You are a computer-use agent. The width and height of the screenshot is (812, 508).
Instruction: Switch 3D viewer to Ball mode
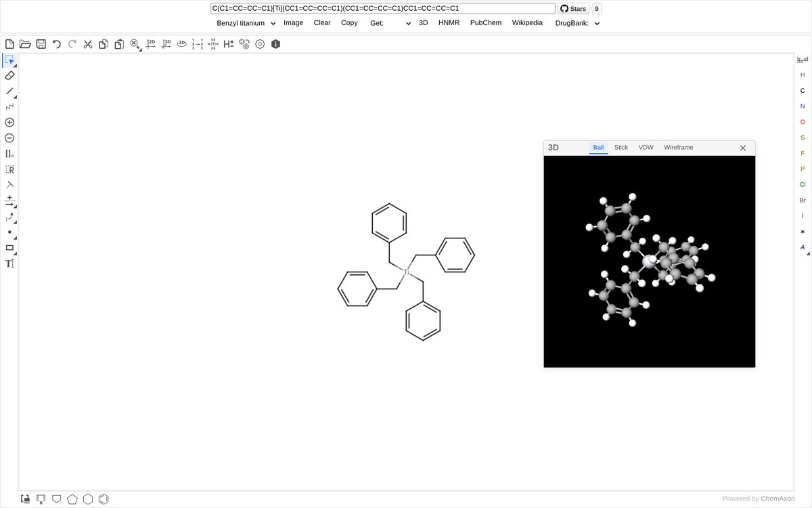[598, 148]
